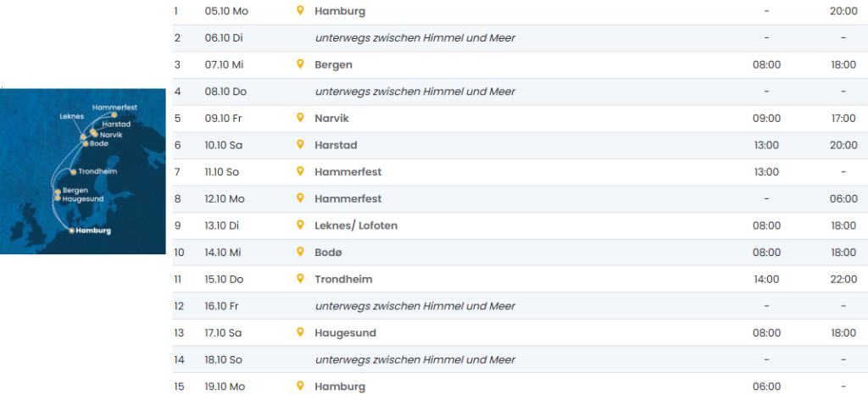The width and height of the screenshot is (868, 395).
Task: Select the day 15 Hamburg arrival entry
Action: coord(339,387)
